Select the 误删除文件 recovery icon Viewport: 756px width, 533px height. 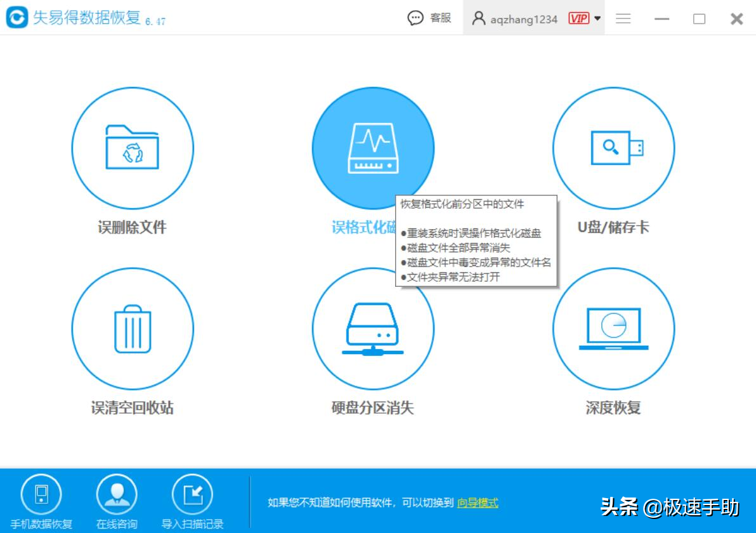pyautogui.click(x=131, y=148)
